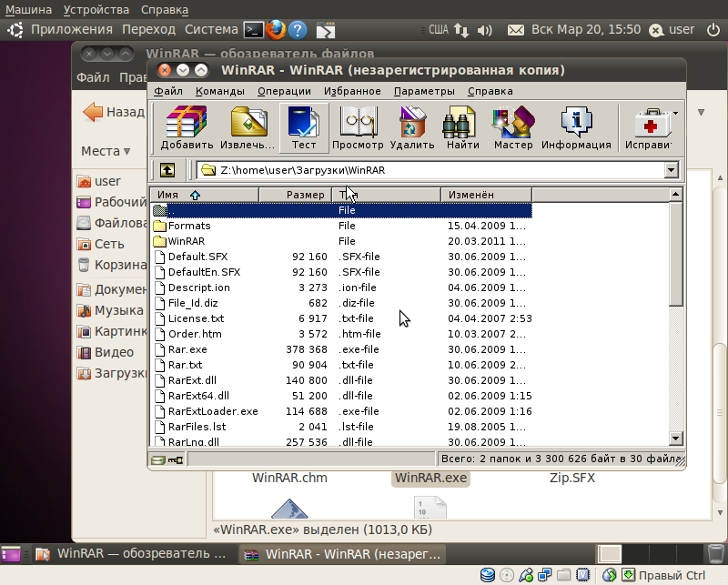Sort by Размер column header
This screenshot has width=728, height=585.
pos(295,195)
